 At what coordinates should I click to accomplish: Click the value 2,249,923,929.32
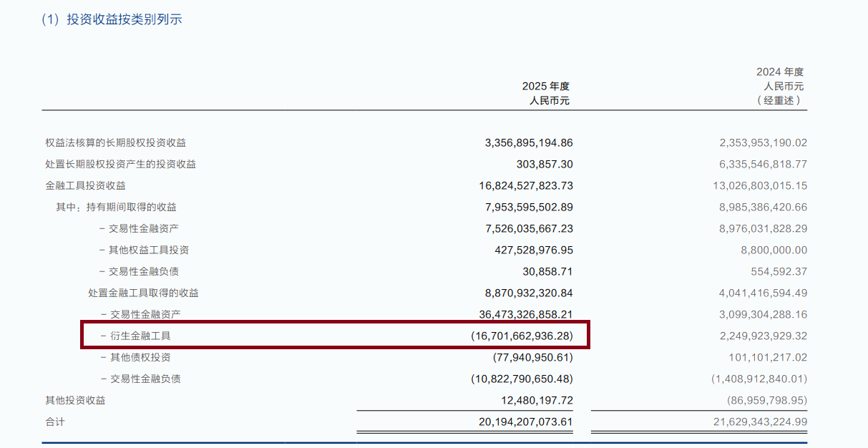pos(764,336)
